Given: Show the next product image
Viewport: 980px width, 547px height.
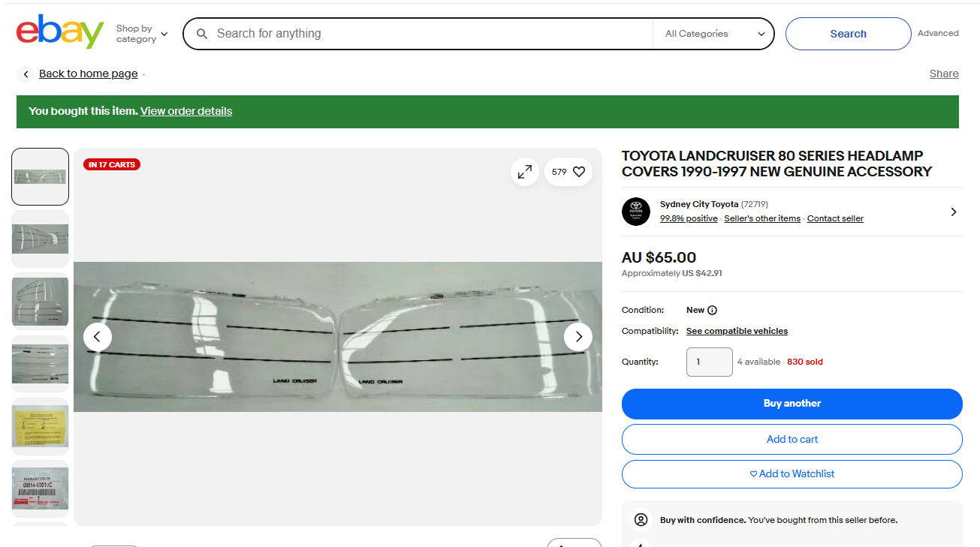Looking at the screenshot, I should click(x=577, y=337).
